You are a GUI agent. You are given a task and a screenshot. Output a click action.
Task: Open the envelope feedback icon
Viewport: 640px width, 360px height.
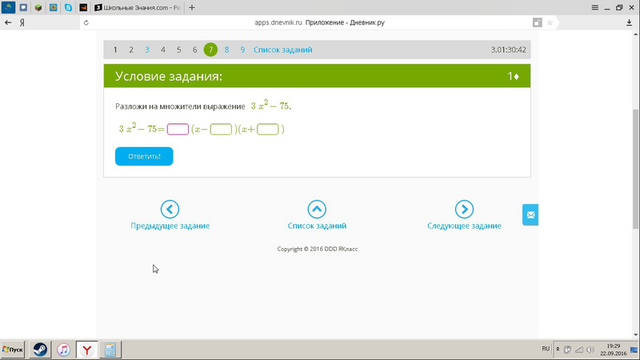tap(530, 215)
